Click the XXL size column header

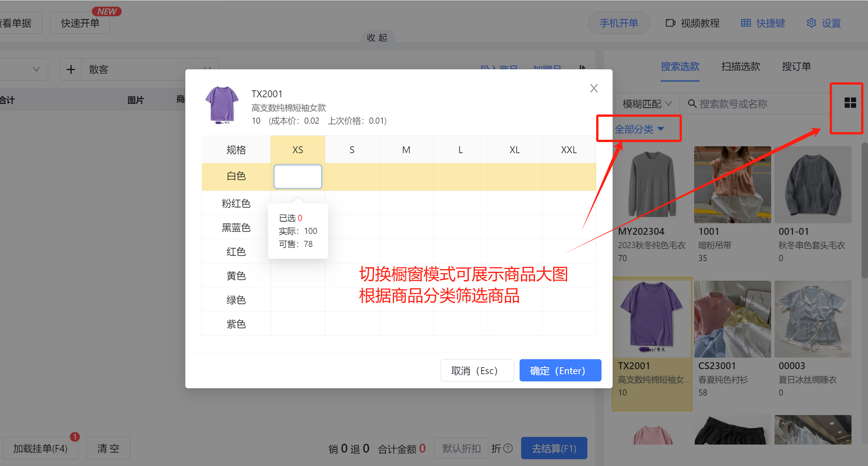569,150
